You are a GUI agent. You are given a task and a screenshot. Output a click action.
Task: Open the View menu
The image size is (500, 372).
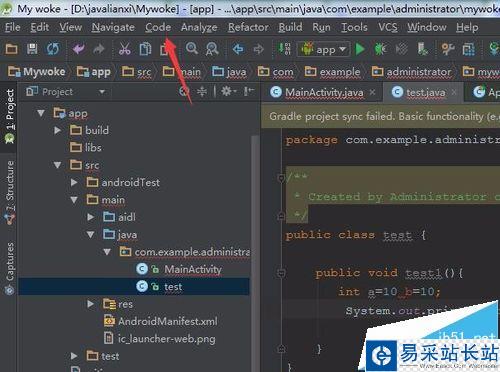(x=71, y=27)
